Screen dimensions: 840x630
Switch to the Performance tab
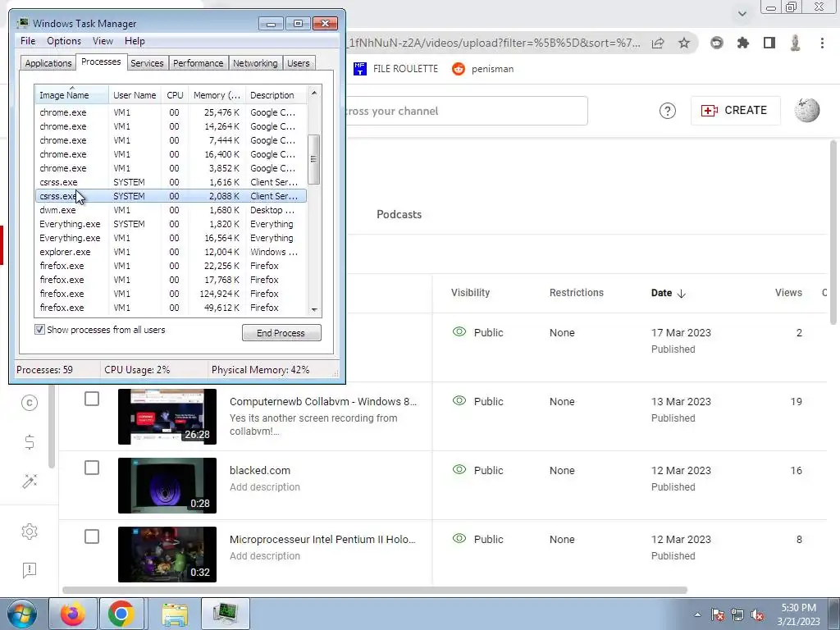[199, 63]
